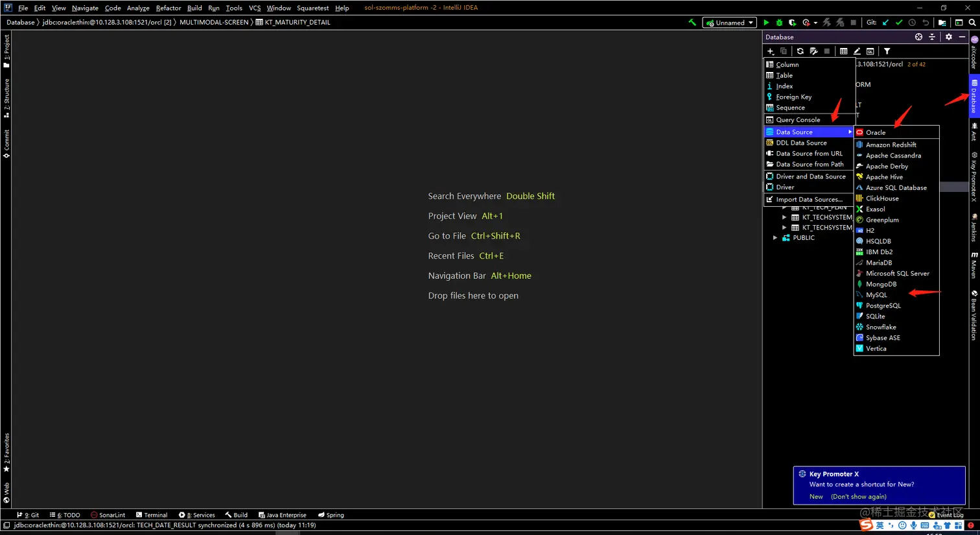Open the Jenkins side tab

(x=974, y=228)
